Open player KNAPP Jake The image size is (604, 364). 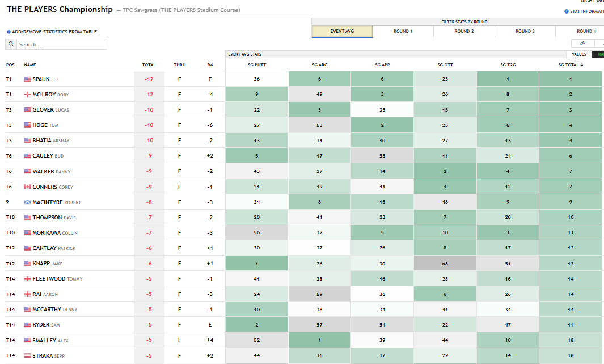(x=48, y=264)
